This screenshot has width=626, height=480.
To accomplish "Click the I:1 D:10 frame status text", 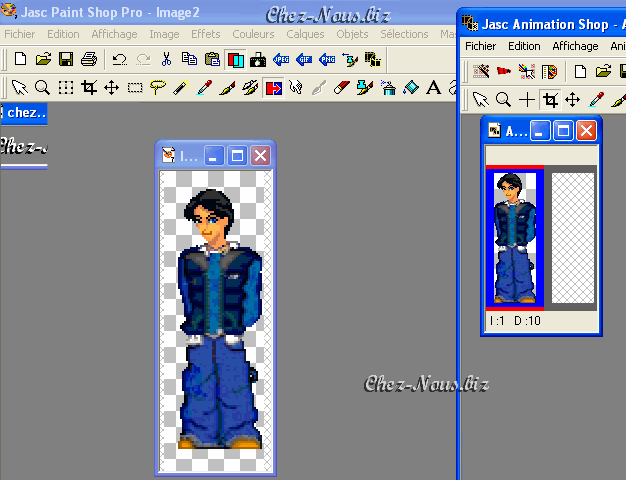I will (515, 321).
